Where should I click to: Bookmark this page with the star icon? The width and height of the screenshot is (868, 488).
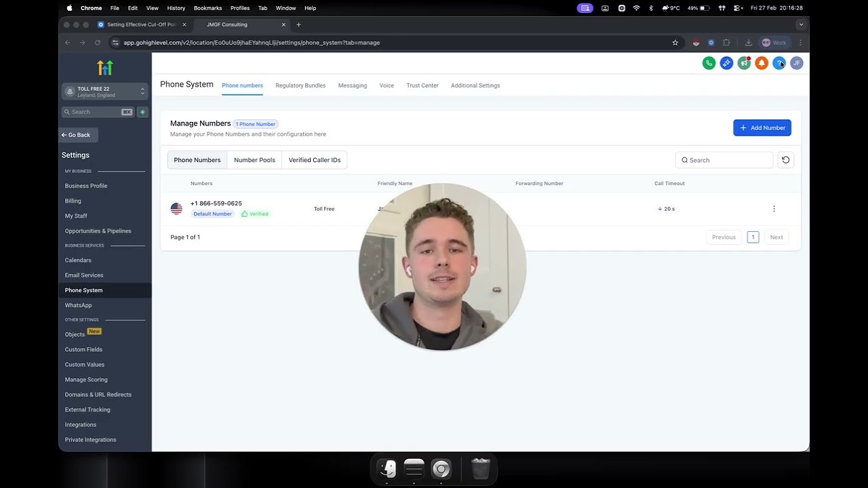pyautogui.click(x=675, y=43)
